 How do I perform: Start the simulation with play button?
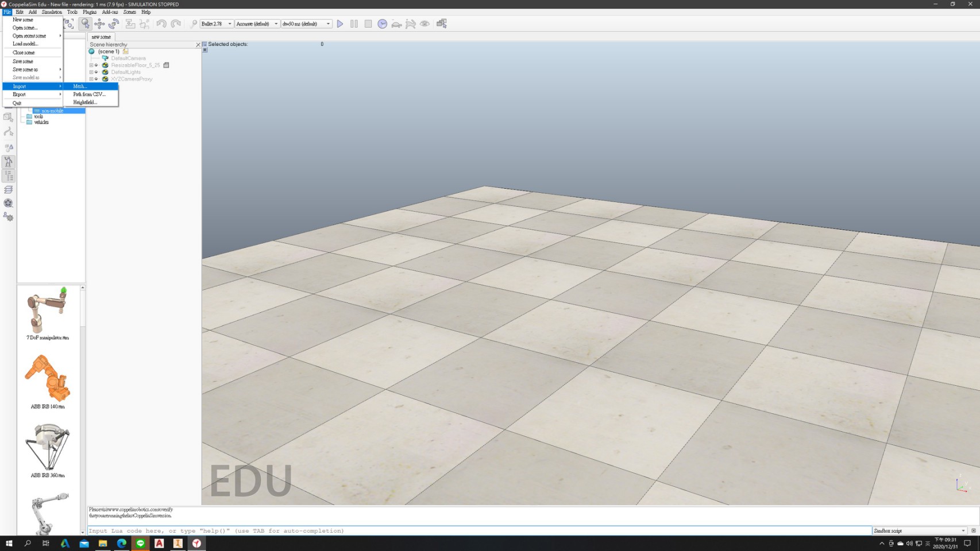(x=340, y=24)
